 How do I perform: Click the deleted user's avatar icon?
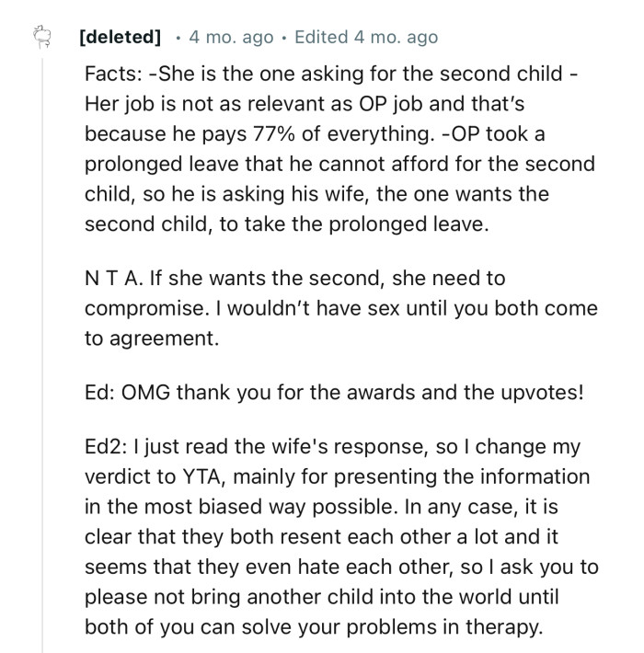point(38,38)
